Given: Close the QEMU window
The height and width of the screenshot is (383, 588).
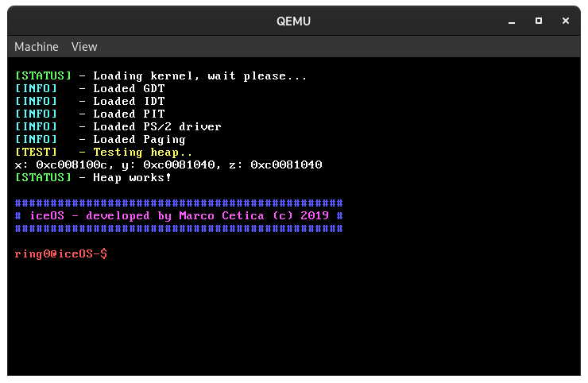Looking at the screenshot, I should click(564, 21).
